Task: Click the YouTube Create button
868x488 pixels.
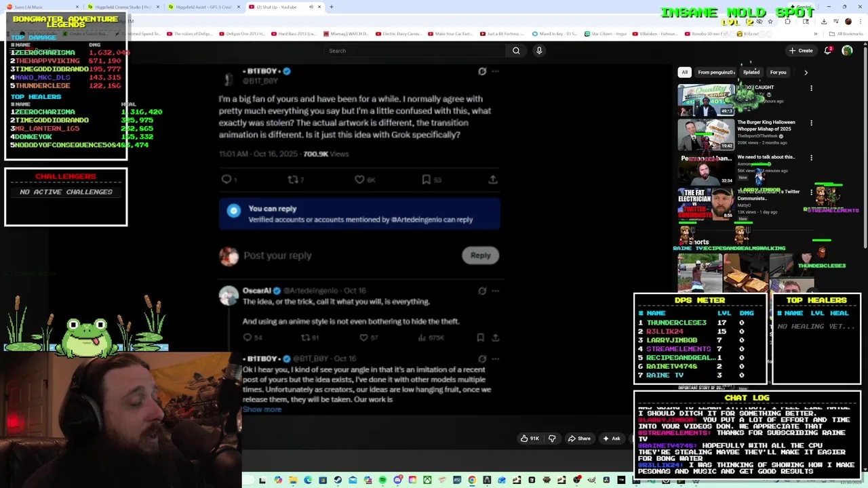Action: (x=801, y=51)
